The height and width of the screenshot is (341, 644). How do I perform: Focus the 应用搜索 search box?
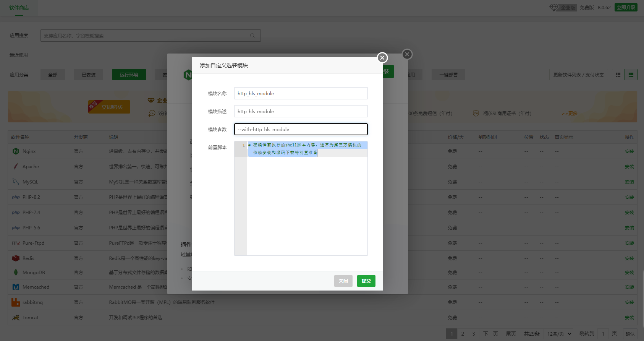[150, 36]
